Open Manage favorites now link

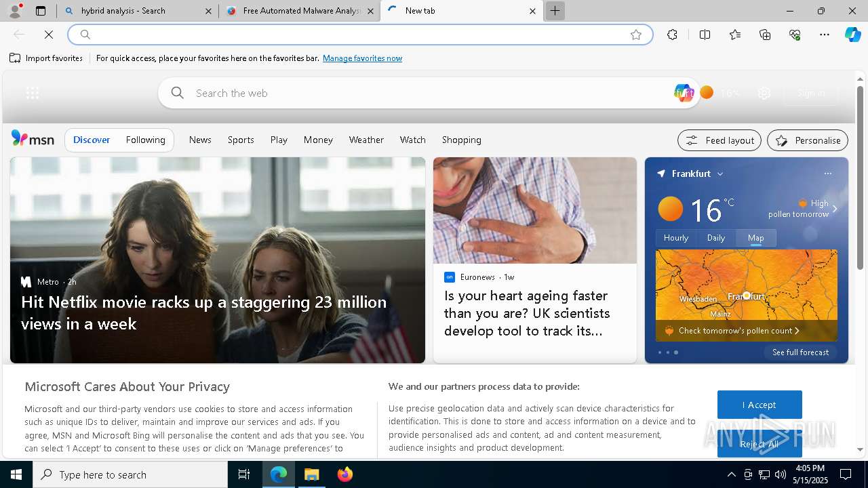[x=362, y=58]
